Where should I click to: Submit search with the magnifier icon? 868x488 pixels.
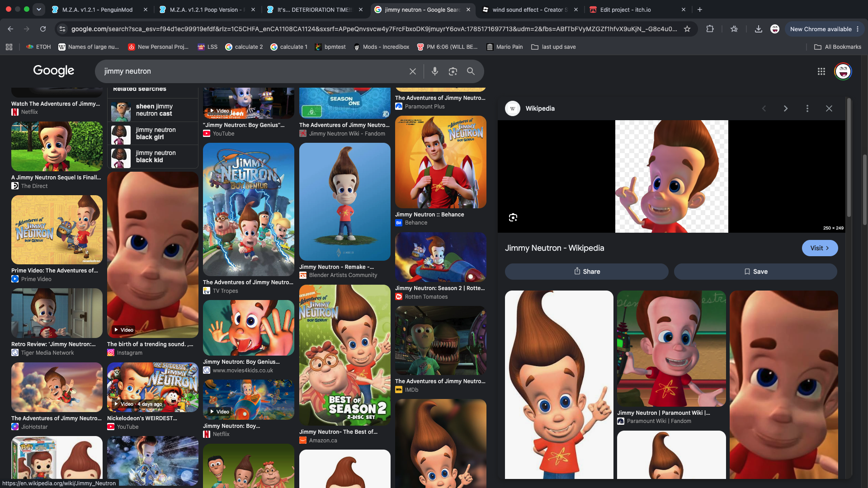coord(471,71)
